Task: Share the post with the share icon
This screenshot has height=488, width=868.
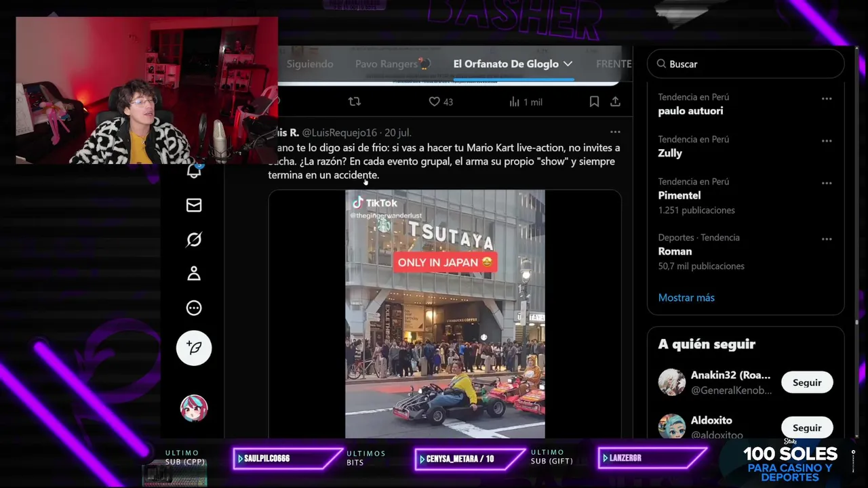Action: coord(615,102)
